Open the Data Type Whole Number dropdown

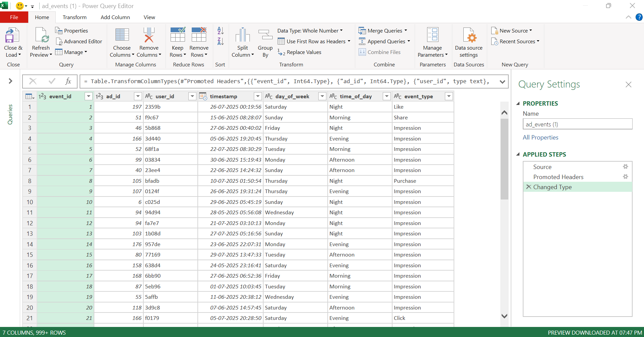[310, 31]
